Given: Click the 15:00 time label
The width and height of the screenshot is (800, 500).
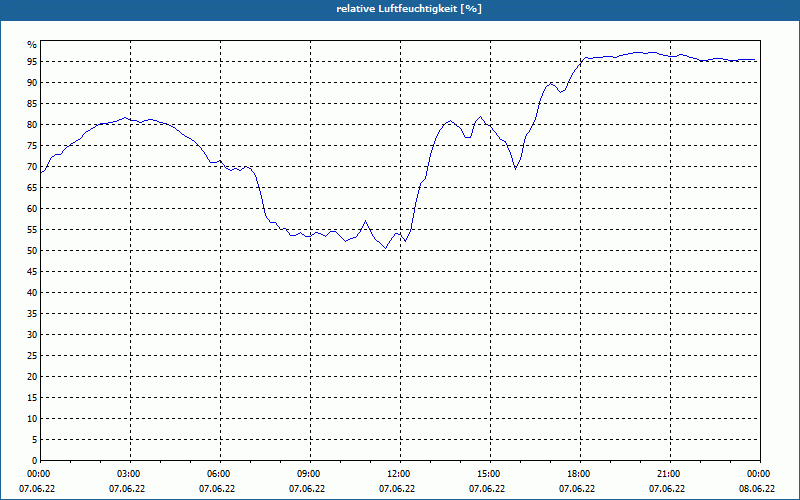Looking at the screenshot, I should point(488,474).
